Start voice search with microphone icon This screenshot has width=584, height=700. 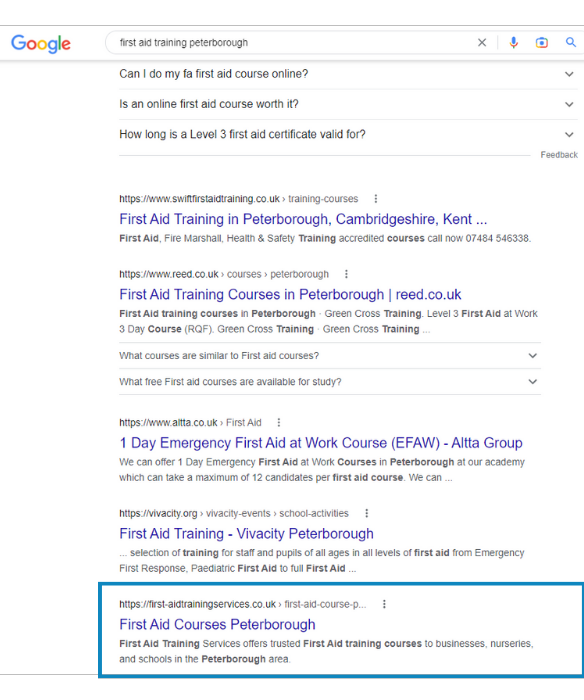coord(513,43)
